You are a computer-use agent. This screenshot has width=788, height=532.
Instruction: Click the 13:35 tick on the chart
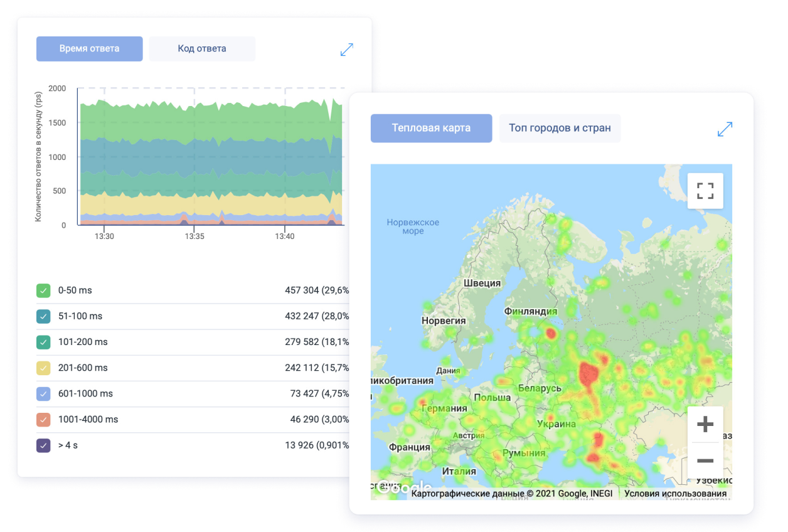tap(194, 237)
